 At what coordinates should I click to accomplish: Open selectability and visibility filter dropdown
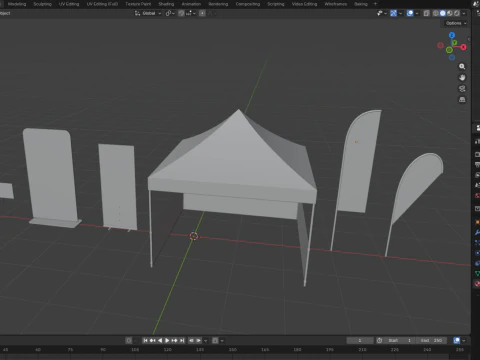(381, 13)
